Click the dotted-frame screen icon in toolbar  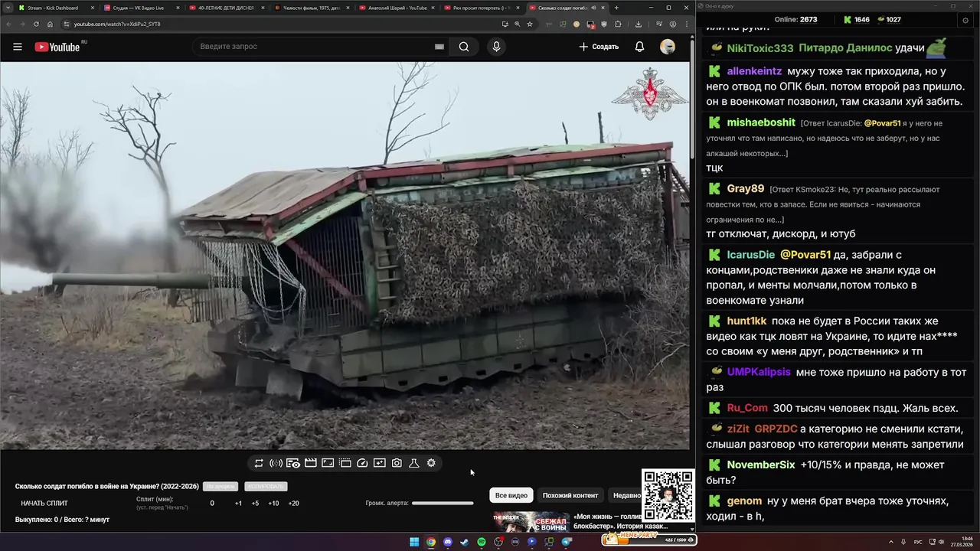345,463
